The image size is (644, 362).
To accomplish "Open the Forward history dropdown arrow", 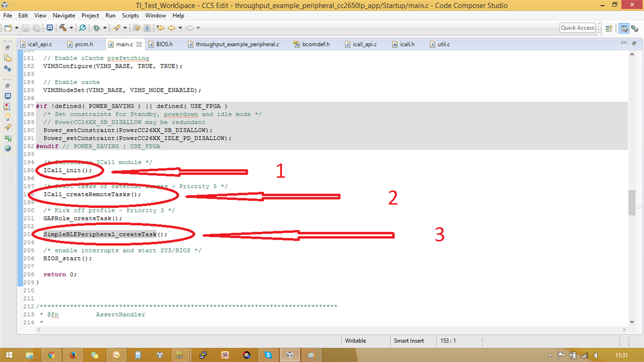I will (x=198, y=28).
